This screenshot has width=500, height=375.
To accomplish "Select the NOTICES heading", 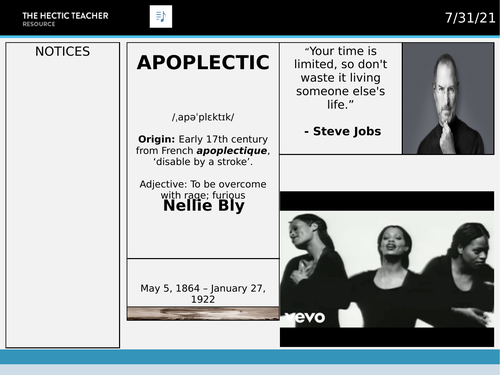I will pyautogui.click(x=63, y=52).
